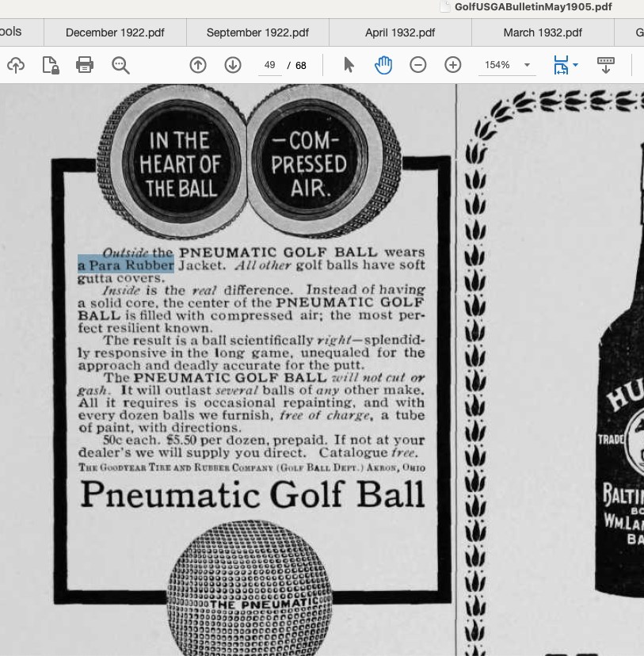Click the 'Pneumatic Golf Ball' headline
The image size is (644, 656).
tap(253, 494)
